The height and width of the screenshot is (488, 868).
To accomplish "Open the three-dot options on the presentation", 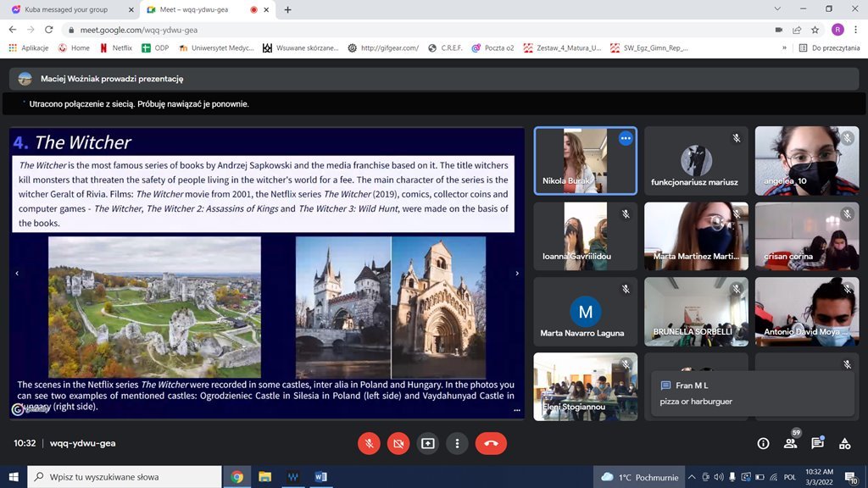I will pos(517,410).
